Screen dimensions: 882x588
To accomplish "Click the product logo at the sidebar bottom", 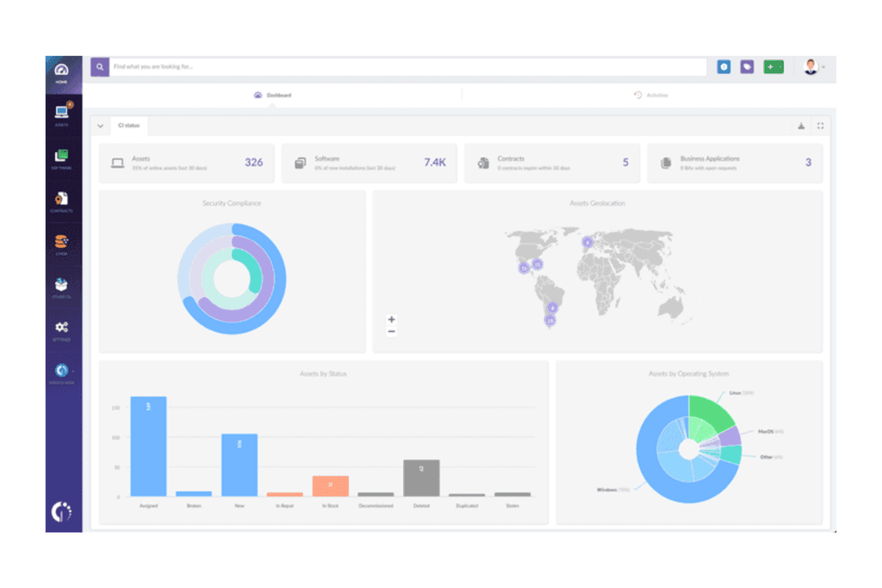I will point(61,511).
